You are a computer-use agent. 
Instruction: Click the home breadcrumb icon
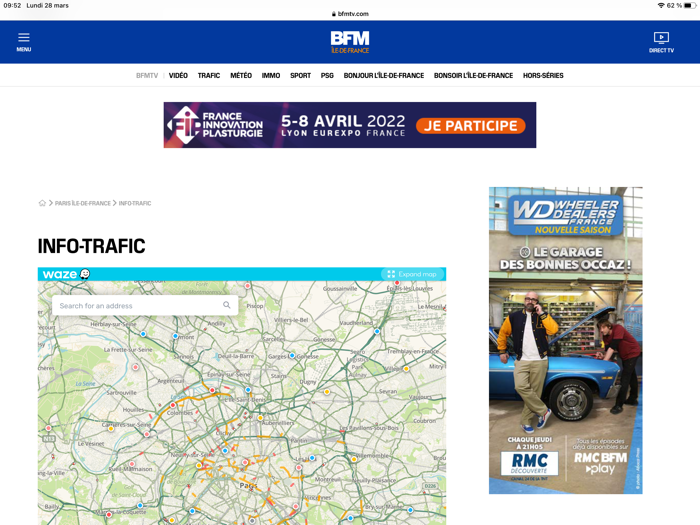42,203
